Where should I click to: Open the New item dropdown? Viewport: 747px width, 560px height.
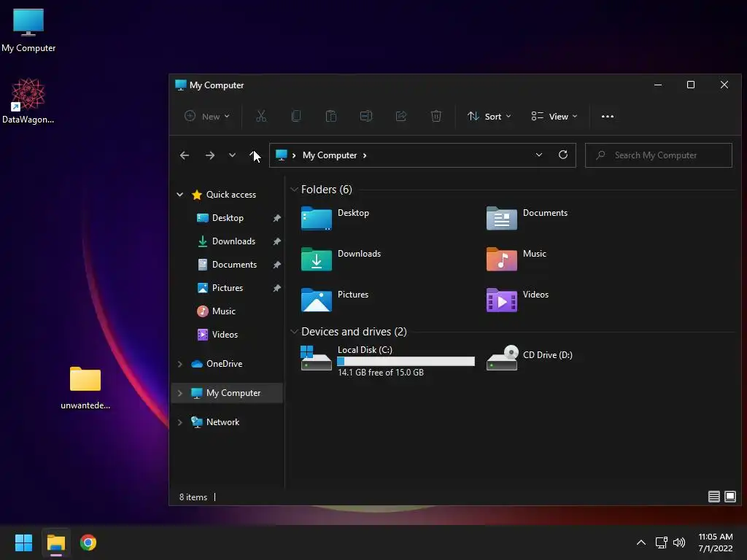[207, 116]
